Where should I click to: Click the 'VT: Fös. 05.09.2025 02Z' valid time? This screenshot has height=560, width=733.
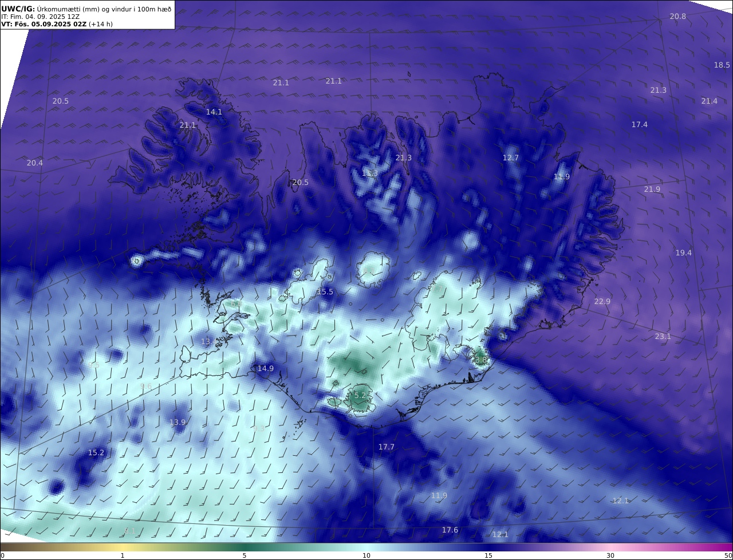click(44, 25)
